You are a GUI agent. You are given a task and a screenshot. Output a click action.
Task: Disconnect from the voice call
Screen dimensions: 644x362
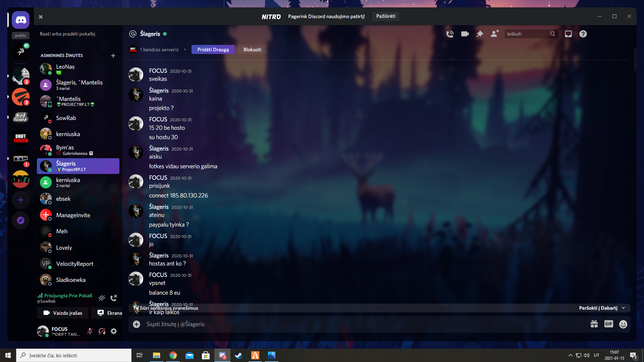pos(114,298)
